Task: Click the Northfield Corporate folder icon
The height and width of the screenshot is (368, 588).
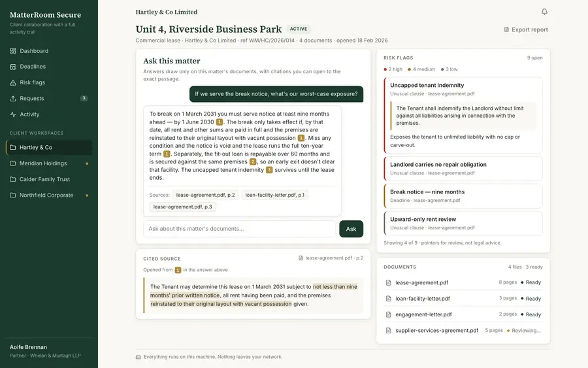Action: pos(13,195)
